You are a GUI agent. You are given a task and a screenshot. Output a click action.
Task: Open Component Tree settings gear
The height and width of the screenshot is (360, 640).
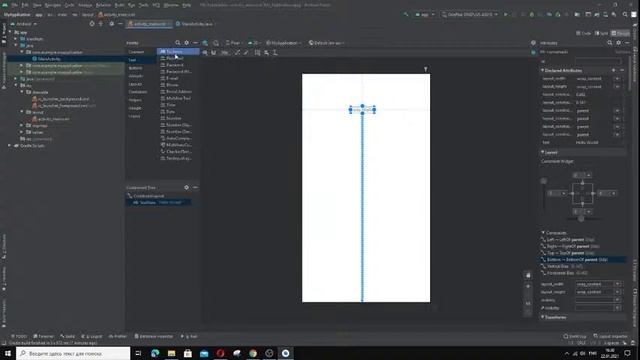pos(187,187)
